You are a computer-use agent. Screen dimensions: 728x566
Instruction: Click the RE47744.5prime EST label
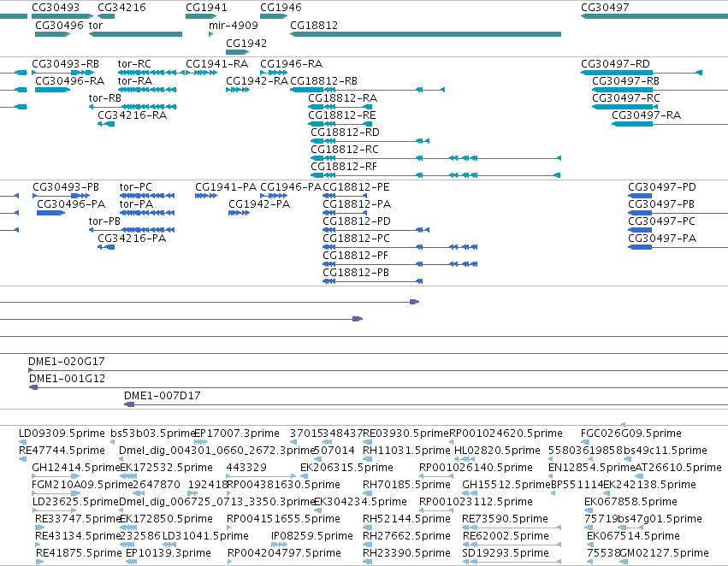point(62,451)
